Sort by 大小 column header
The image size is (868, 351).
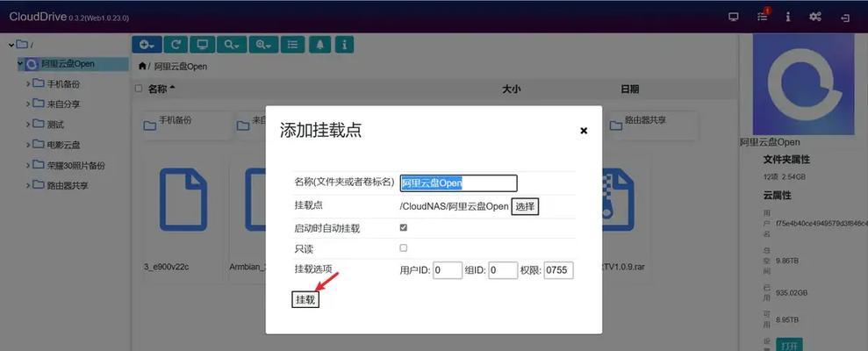[511, 89]
